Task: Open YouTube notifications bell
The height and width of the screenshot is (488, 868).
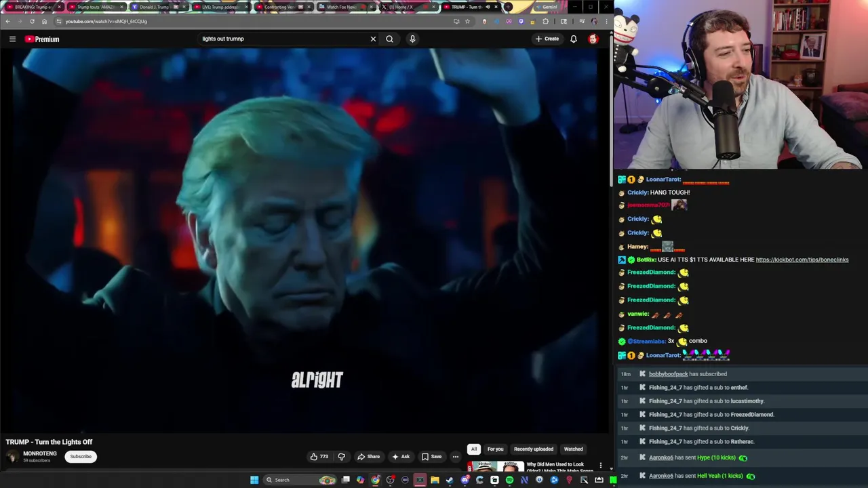Action: click(x=574, y=39)
